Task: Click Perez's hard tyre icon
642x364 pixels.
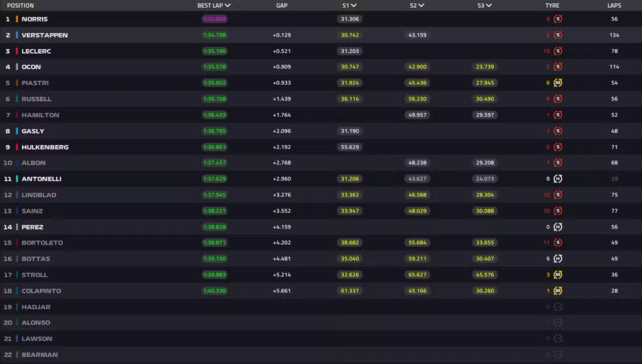Action: point(557,227)
